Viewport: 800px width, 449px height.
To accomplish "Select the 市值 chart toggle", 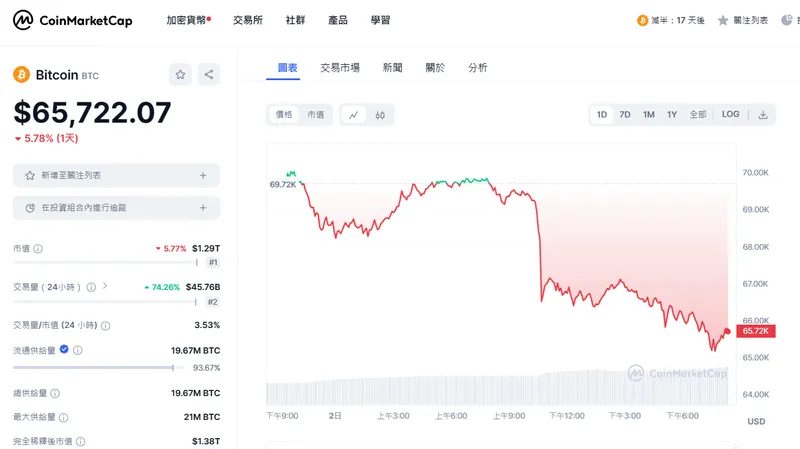I will pyautogui.click(x=315, y=115).
